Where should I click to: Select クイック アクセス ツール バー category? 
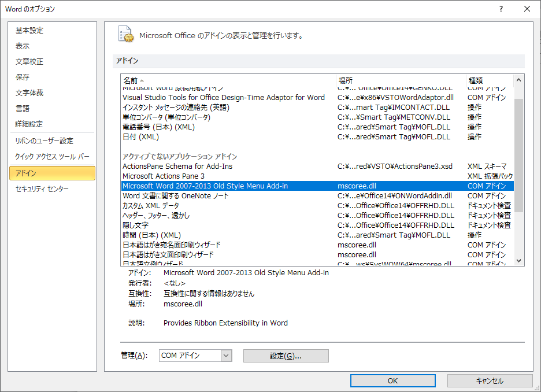(x=52, y=157)
